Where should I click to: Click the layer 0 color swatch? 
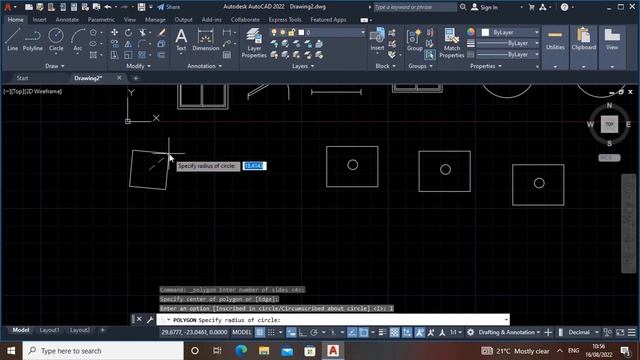click(x=301, y=32)
